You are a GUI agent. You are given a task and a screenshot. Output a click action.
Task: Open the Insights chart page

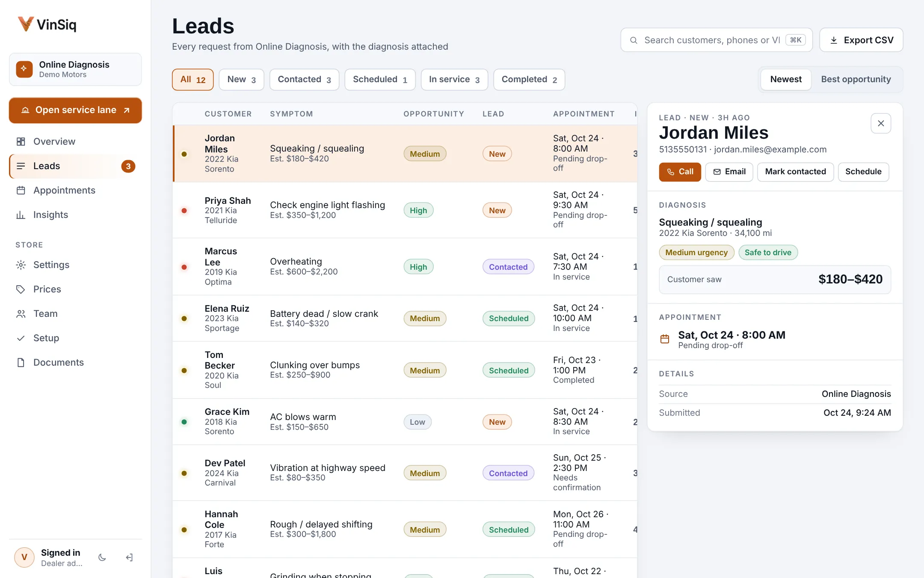pos(75,215)
